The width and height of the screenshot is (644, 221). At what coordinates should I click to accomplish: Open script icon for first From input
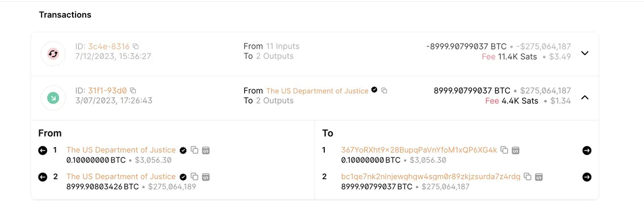(x=206, y=151)
